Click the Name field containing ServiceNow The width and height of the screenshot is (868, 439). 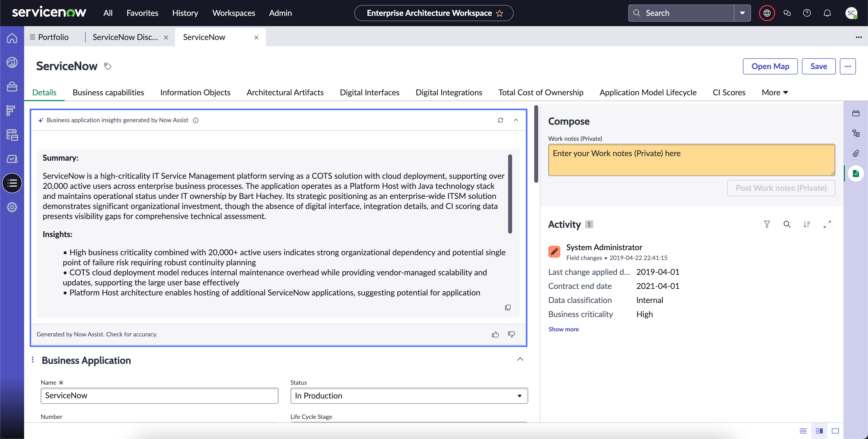(x=159, y=396)
